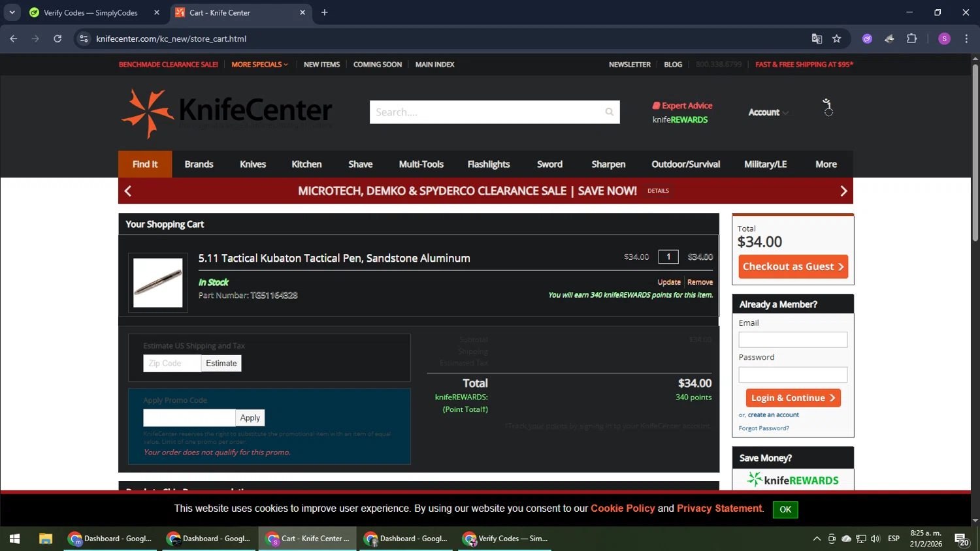This screenshot has width=980, height=551.
Task: Click Apply promo code button
Action: [x=250, y=418]
